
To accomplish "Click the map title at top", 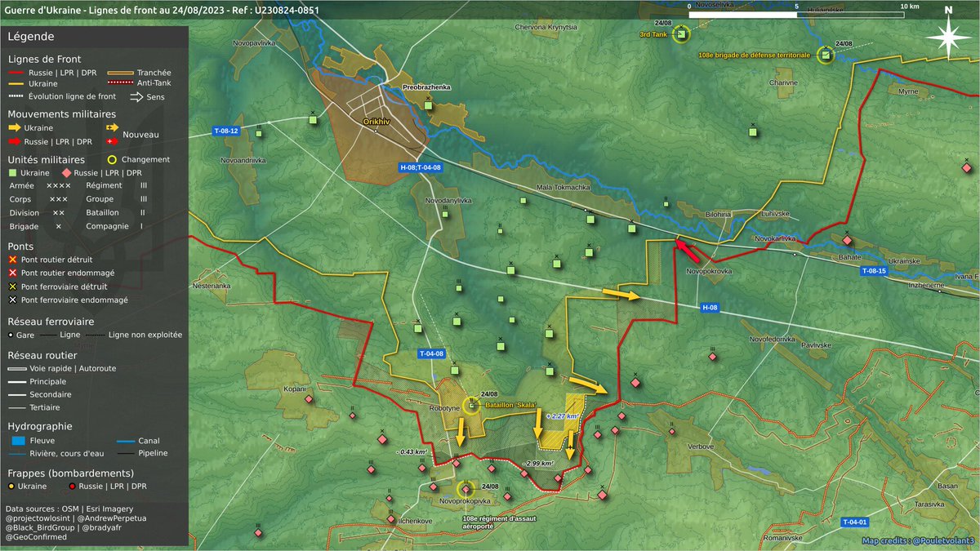I will tap(162, 10).
